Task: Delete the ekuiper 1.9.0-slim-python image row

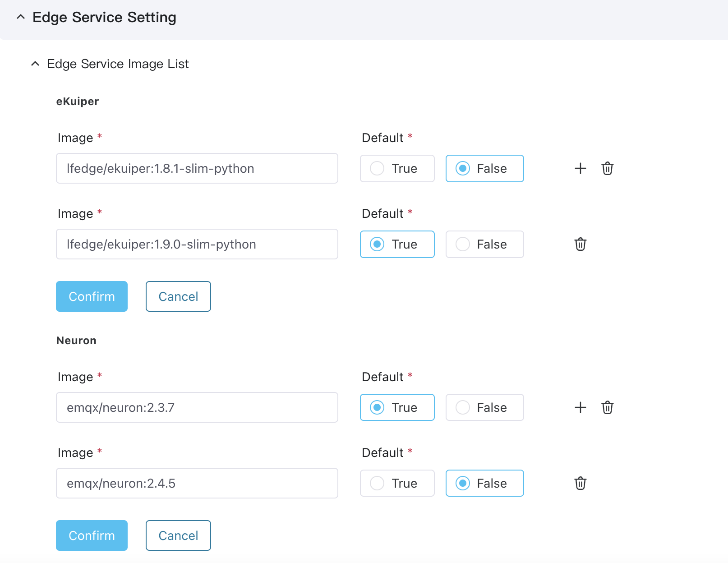Action: (580, 244)
